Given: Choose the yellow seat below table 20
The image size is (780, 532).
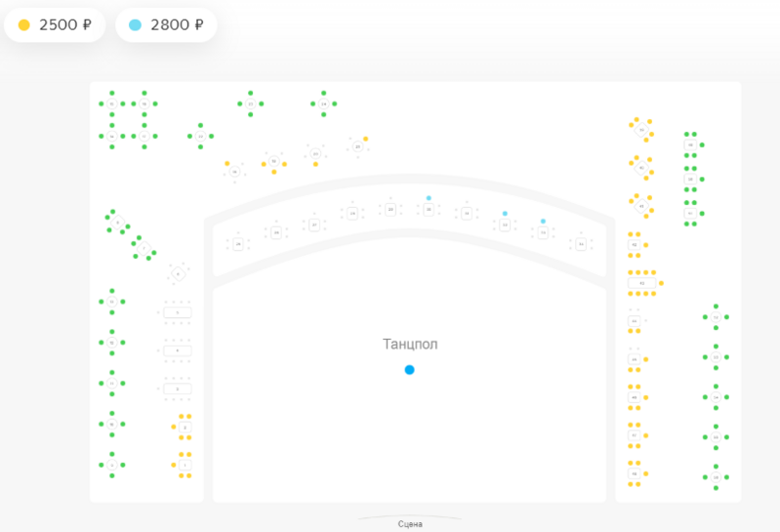Looking at the screenshot, I should tap(315, 164).
